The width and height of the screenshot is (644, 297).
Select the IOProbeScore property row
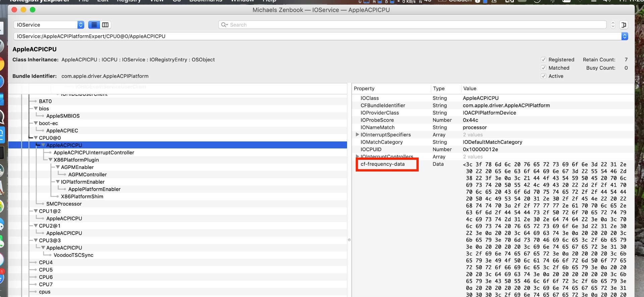coord(493,120)
